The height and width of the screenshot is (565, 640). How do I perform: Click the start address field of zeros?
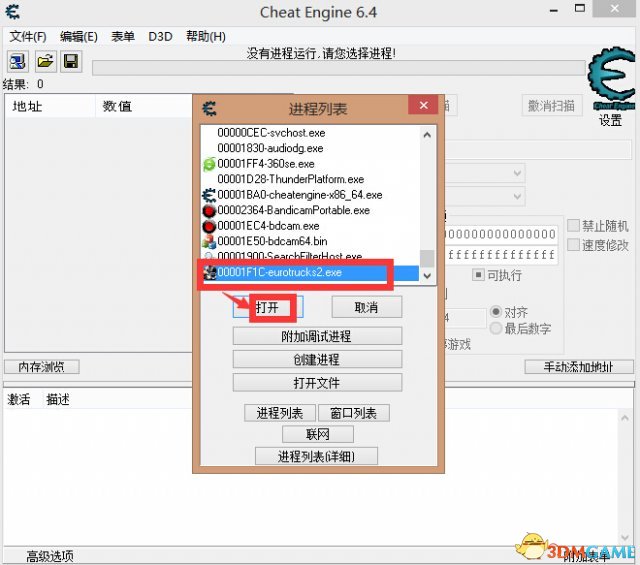[x=501, y=234]
